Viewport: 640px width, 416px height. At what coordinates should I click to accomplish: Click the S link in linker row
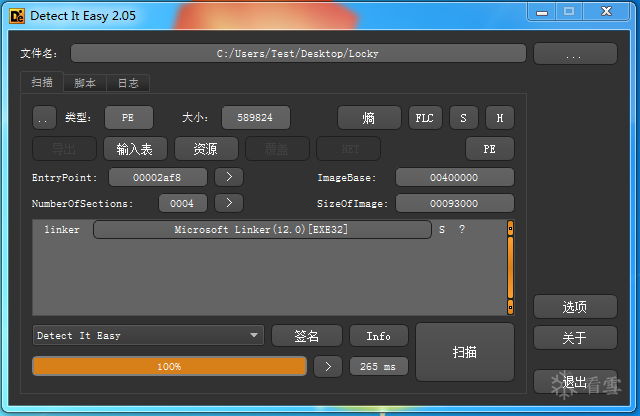point(442,229)
